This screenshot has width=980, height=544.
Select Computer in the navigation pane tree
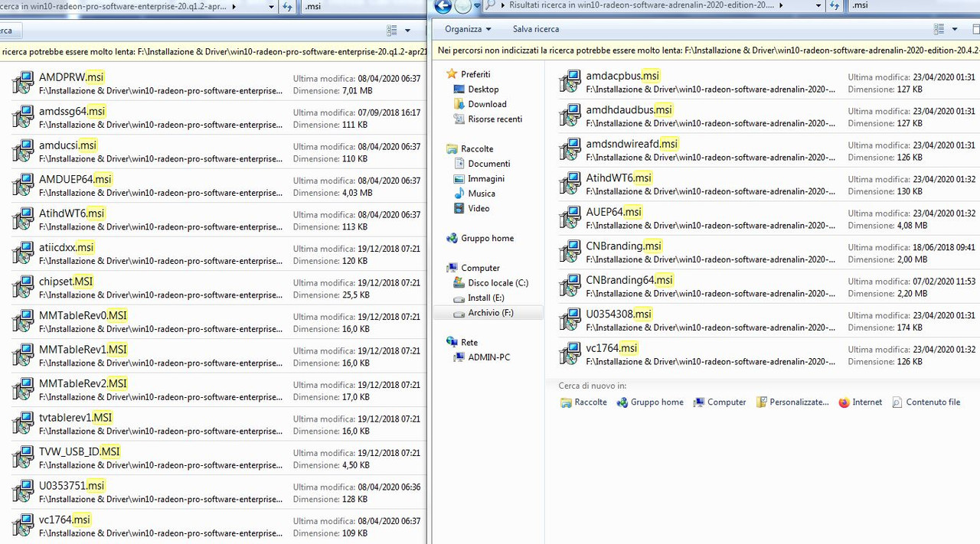(x=480, y=268)
